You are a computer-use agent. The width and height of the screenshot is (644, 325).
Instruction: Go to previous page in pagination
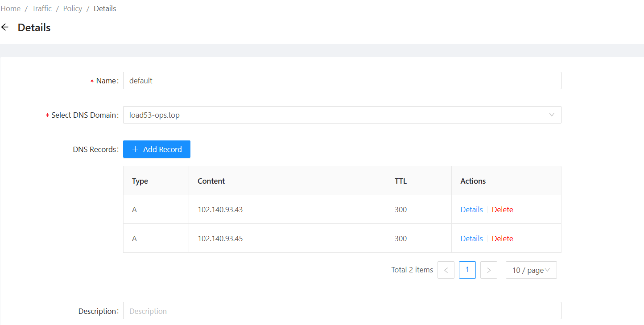(x=446, y=270)
